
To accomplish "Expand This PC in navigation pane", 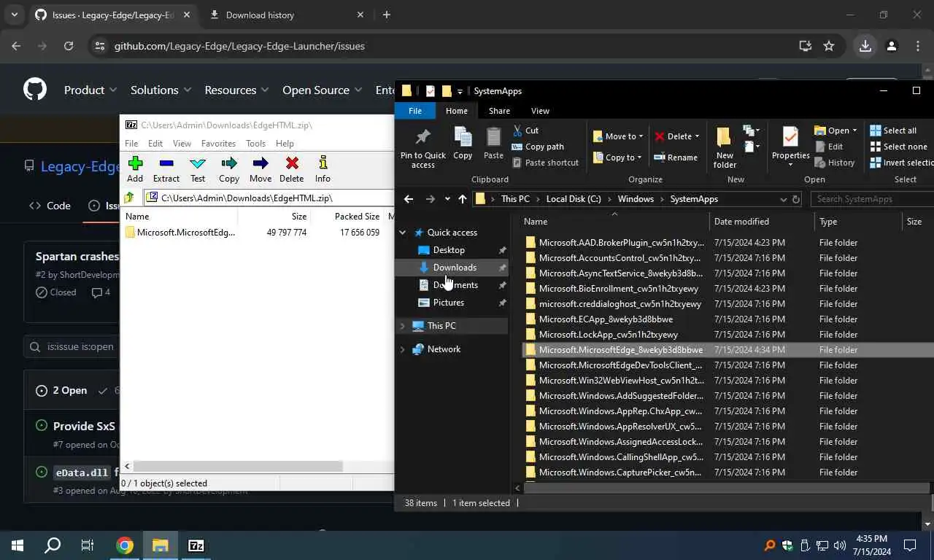I will 402,326.
